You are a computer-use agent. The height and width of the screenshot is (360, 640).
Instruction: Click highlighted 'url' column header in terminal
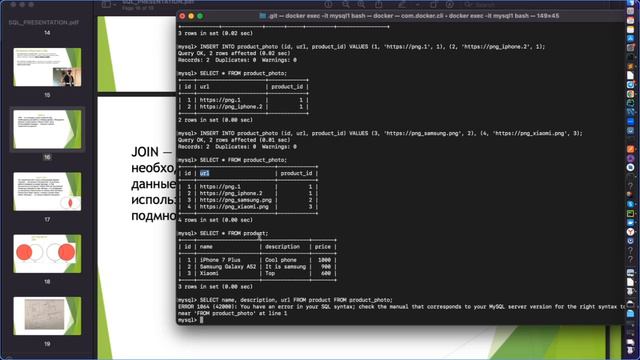coord(204,173)
